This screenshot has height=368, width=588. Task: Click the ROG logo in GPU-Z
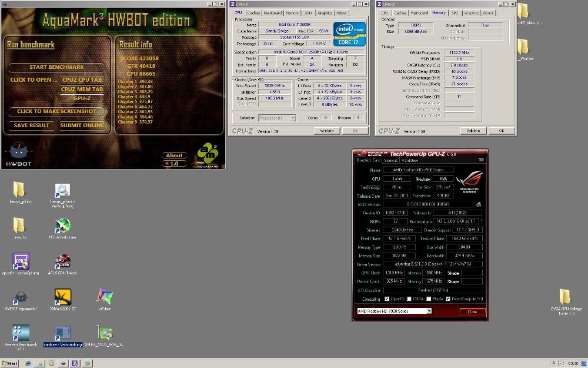click(469, 182)
